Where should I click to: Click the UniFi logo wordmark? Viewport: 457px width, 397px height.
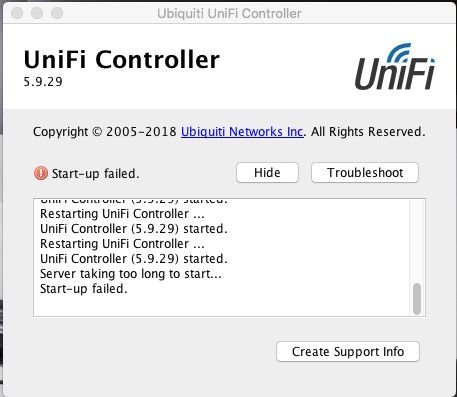pyautogui.click(x=395, y=73)
